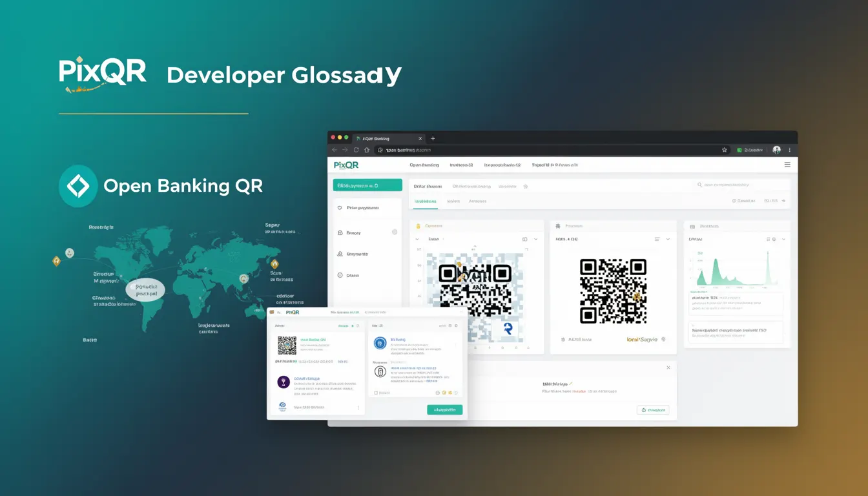Reload the page with the refresh icon

(356, 150)
